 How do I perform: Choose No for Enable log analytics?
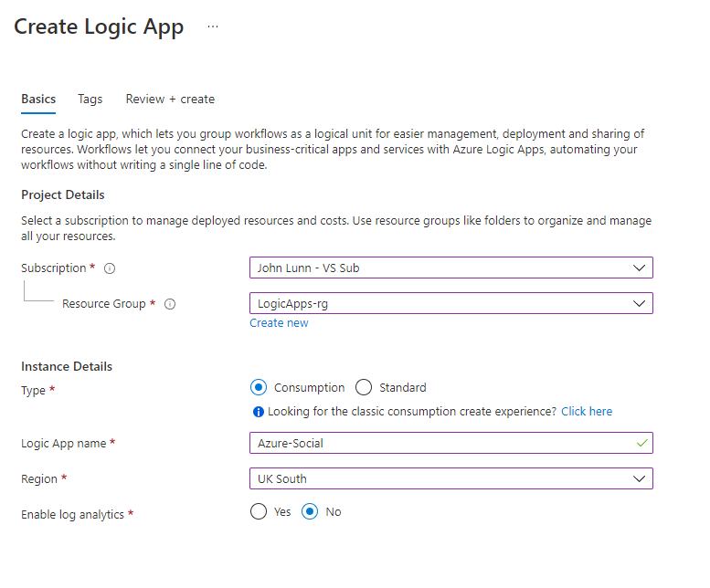click(310, 512)
